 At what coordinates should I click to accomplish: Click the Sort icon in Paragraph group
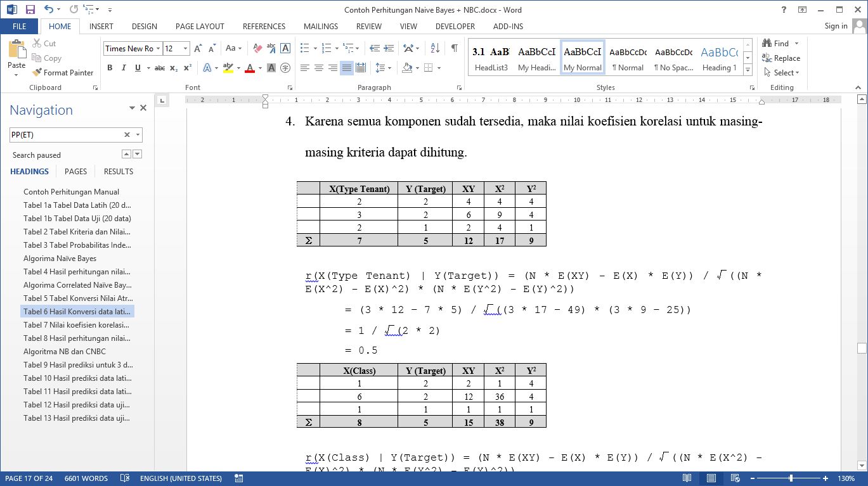point(435,48)
